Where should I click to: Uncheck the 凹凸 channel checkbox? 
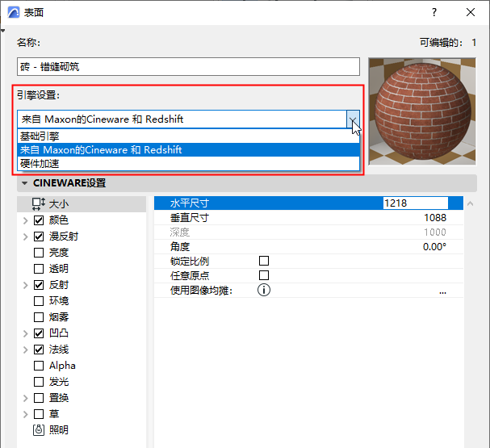coord(39,333)
